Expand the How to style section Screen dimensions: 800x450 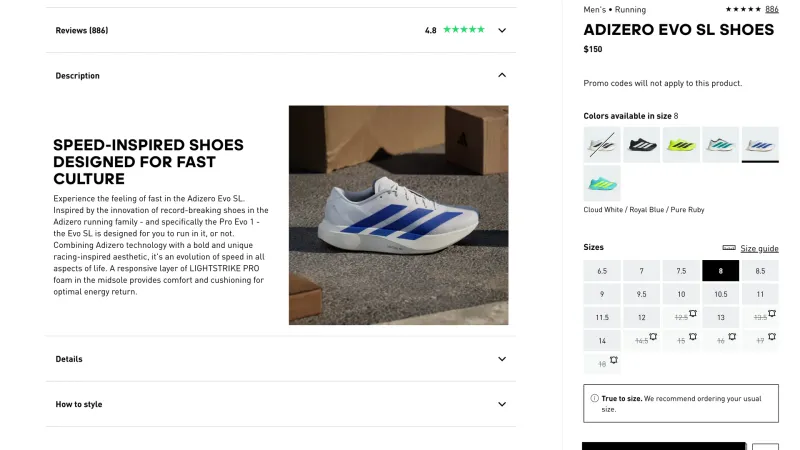[x=281, y=404]
